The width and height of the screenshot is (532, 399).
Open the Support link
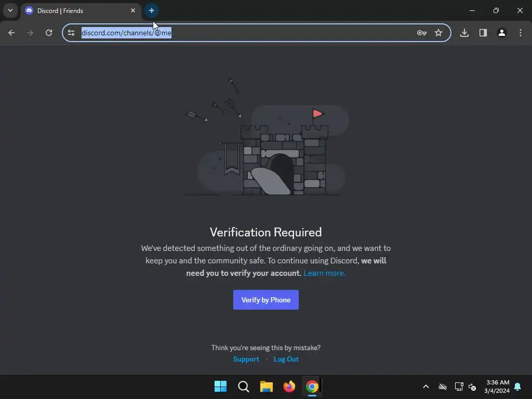click(246, 359)
